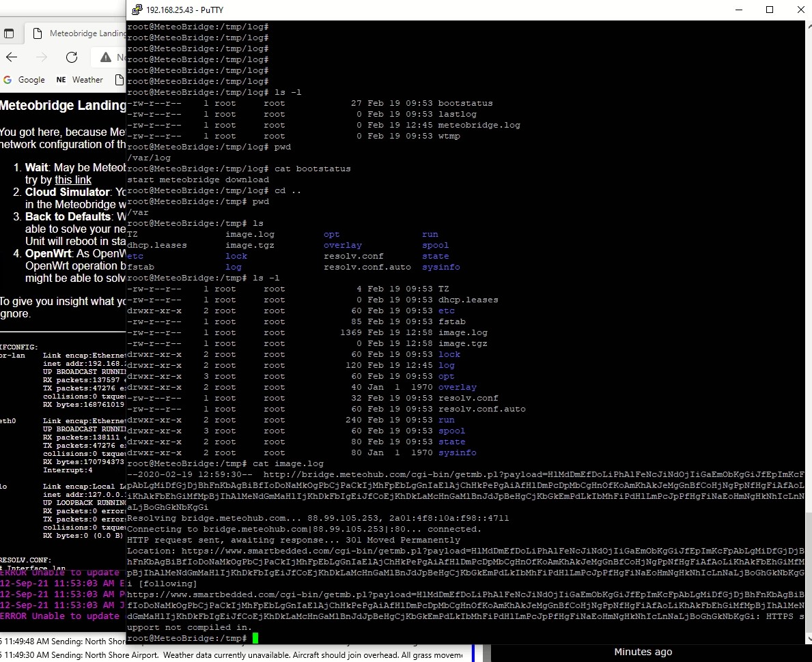Maximize the PuTTY window

770,10
